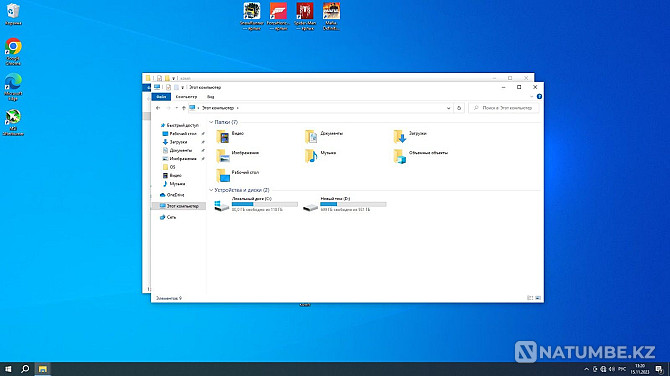The height and width of the screenshot is (376, 670).
Task: Select the OS folder in navigation pane
Action: (x=169, y=167)
